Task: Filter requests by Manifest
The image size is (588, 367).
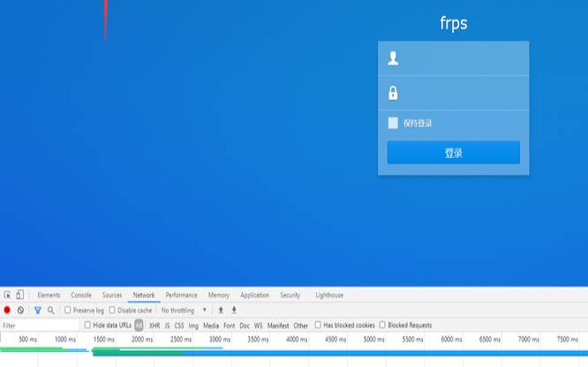Action: click(x=278, y=326)
